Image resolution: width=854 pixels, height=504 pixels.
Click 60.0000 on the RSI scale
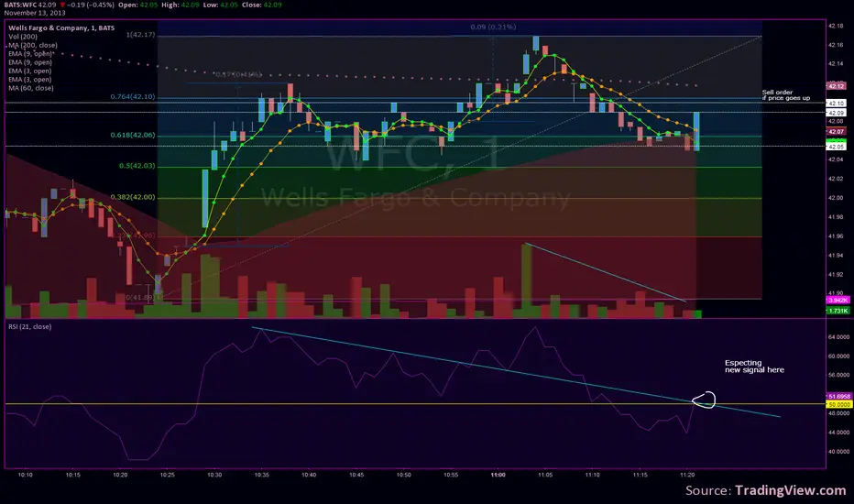click(838, 356)
